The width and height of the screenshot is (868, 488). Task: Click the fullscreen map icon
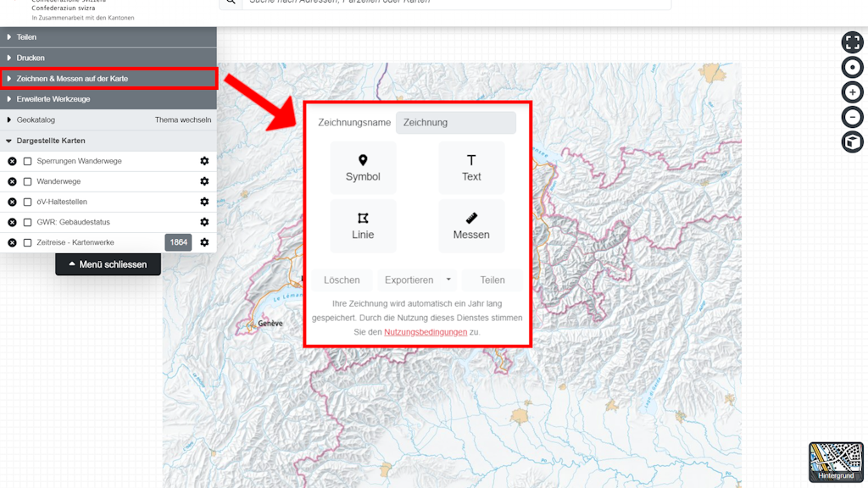(852, 42)
